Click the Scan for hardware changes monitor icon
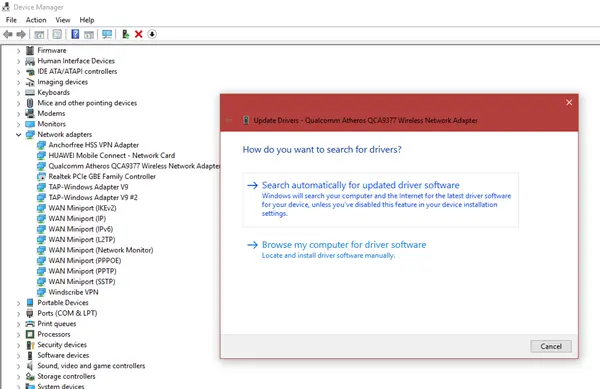Viewport: 600px width, 389px height. [x=107, y=34]
